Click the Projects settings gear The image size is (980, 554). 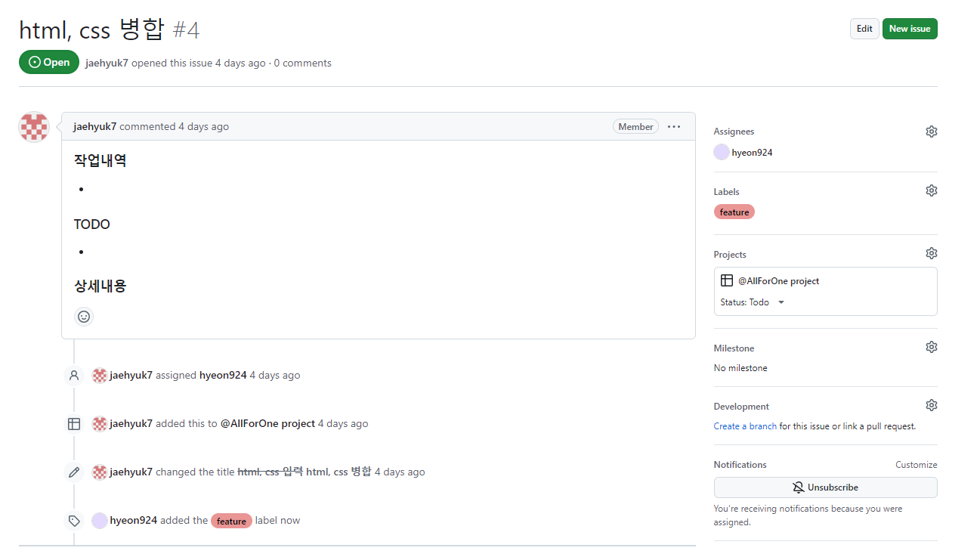(931, 252)
